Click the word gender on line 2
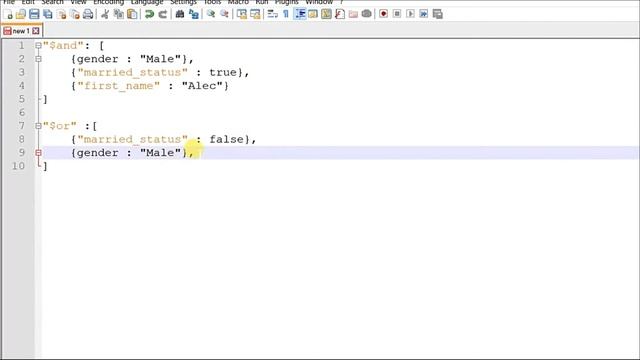This screenshot has height=360, width=640. click(x=98, y=60)
